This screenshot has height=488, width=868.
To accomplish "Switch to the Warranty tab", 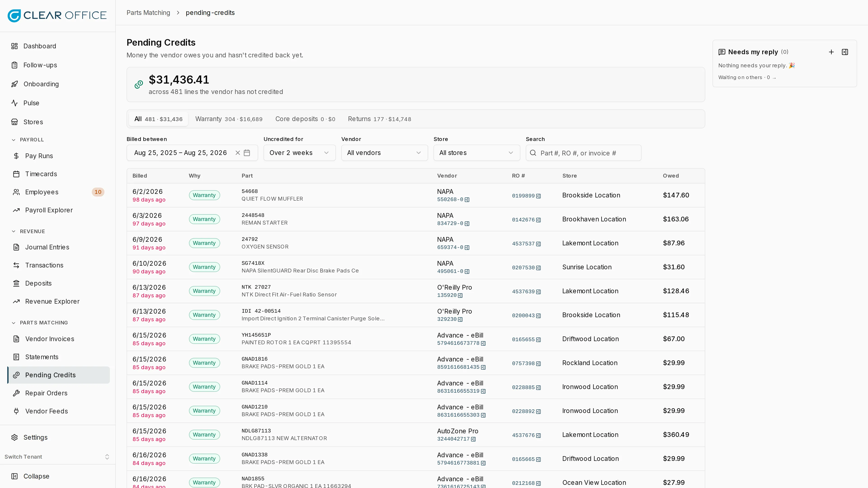I will (x=229, y=119).
